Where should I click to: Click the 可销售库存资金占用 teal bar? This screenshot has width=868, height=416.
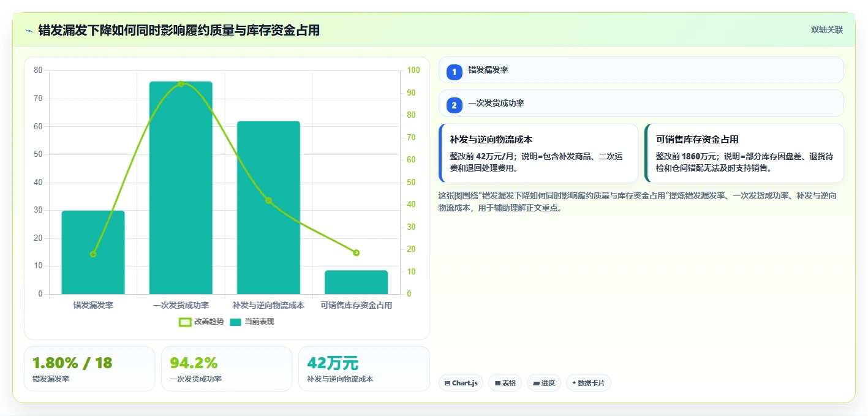coord(356,282)
